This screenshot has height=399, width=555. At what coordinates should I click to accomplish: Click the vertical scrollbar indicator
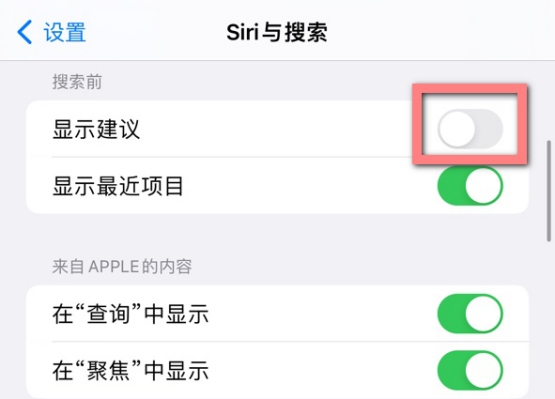point(549,191)
